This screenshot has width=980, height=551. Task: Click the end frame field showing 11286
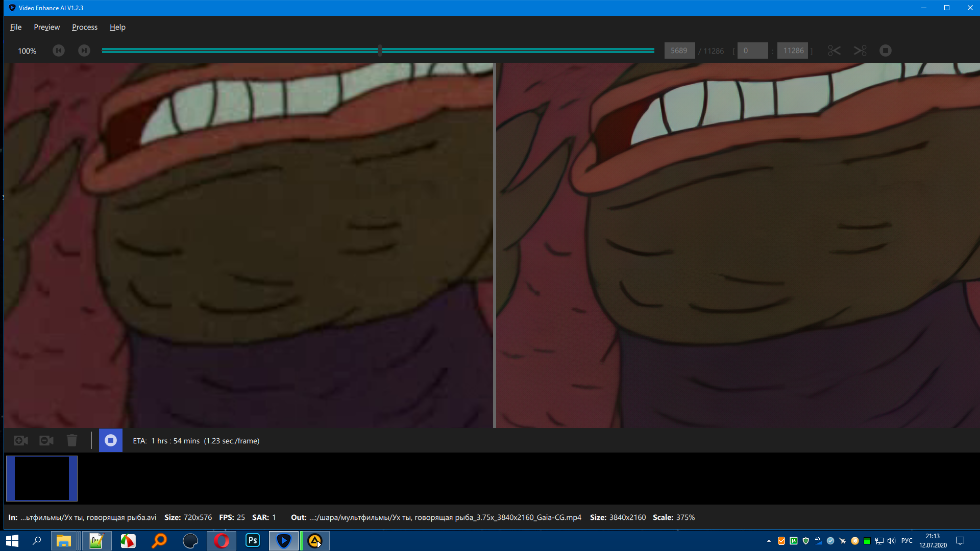click(793, 51)
